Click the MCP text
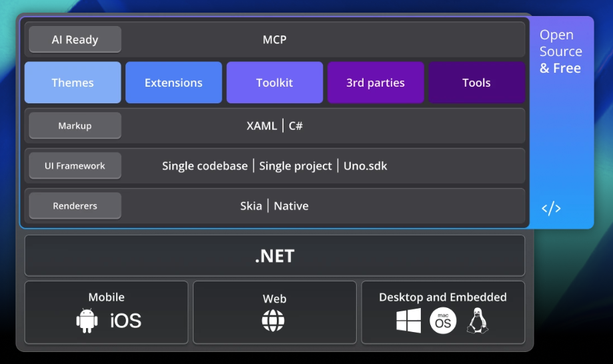The height and width of the screenshot is (364, 613). point(274,39)
